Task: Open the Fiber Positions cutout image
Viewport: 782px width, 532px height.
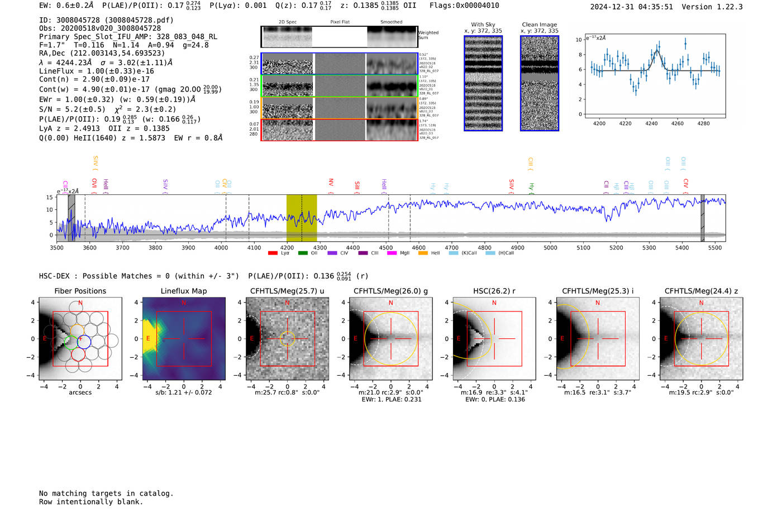Action: tap(80, 339)
